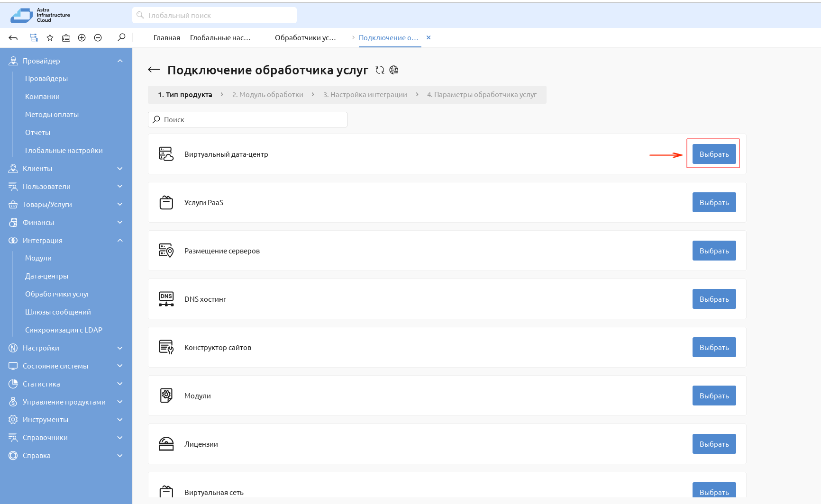Click the Astra Infrastructure Cloud logo
The width and height of the screenshot is (821, 504).
pos(40,15)
